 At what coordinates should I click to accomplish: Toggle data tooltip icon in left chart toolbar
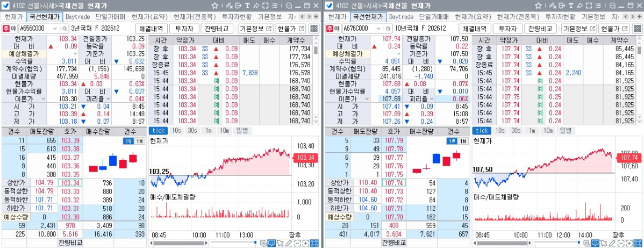[x=271, y=243]
